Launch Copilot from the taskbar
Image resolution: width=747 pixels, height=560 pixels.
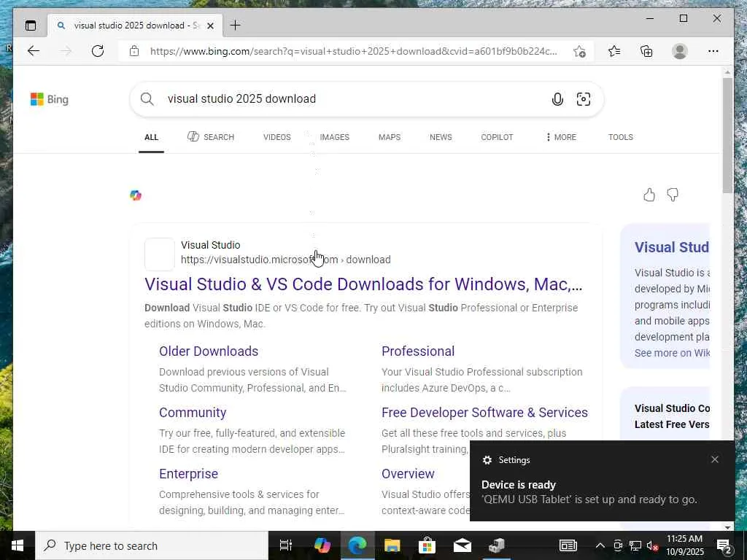pos(322,545)
